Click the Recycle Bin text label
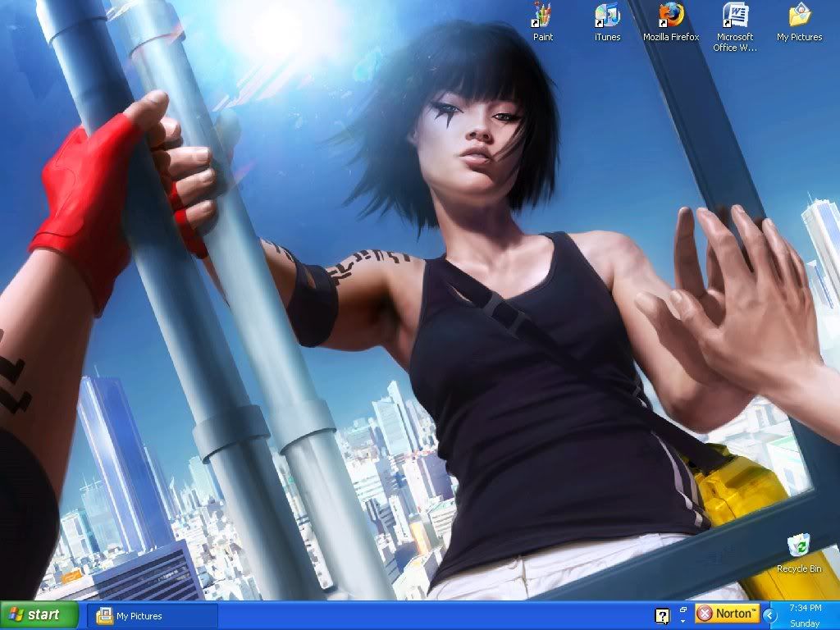This screenshot has height=630, width=840. (798, 568)
